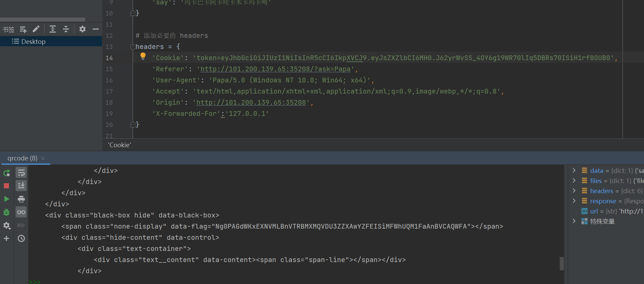Screen dimensions: 644x284
Task: Select the Desktop bookmark list item
Action: (33, 42)
